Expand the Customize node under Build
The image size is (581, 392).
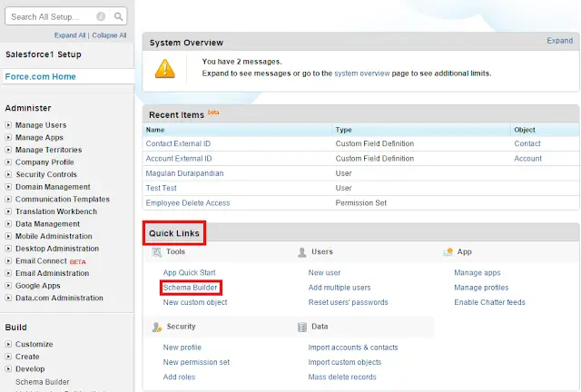click(x=8, y=344)
